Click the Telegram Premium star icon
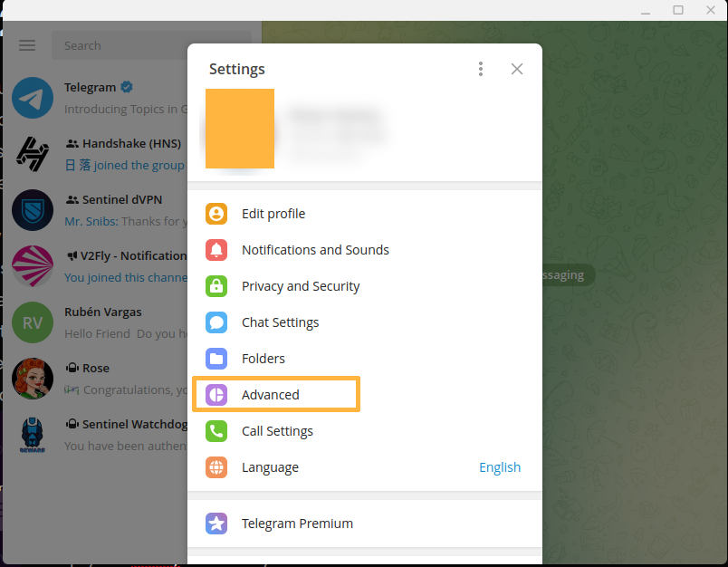Viewport: 728px width, 567px height. pos(216,524)
